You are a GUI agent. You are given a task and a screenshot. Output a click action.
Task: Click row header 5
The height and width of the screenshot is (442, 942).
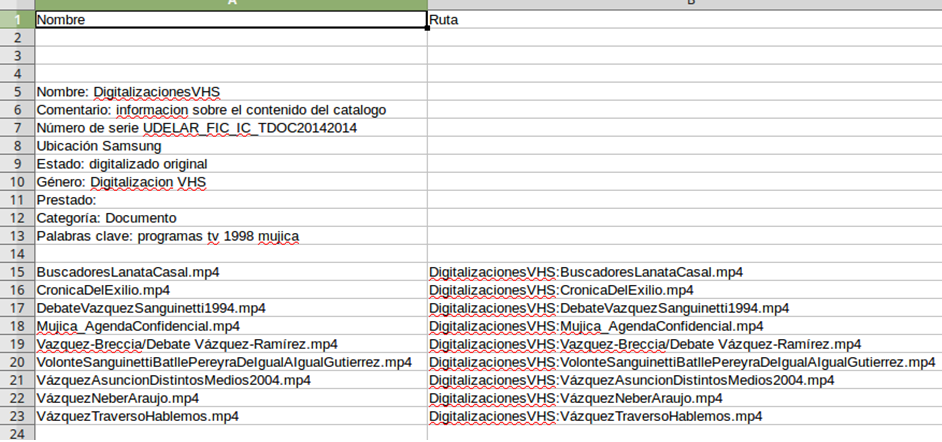pos(17,92)
